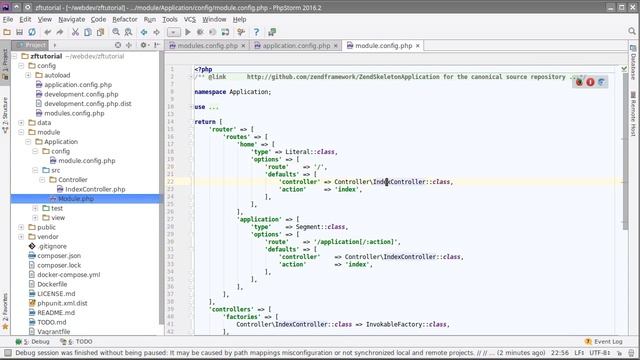The image size is (640, 360).
Task: Open Search Everywhere magnifier at top right
Action: click(x=632, y=31)
